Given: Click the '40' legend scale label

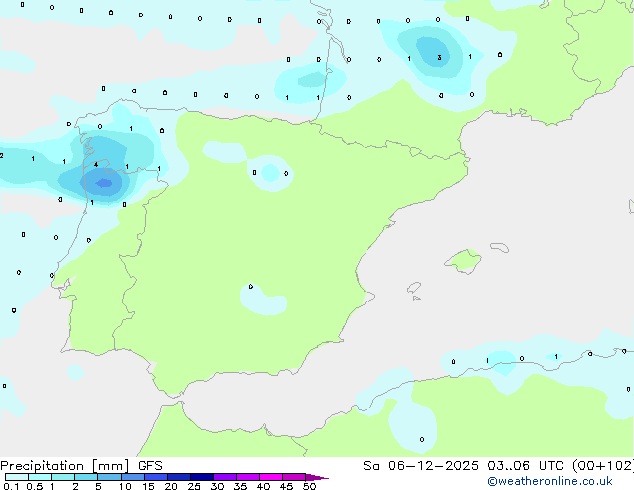Looking at the screenshot, I should click(263, 486).
